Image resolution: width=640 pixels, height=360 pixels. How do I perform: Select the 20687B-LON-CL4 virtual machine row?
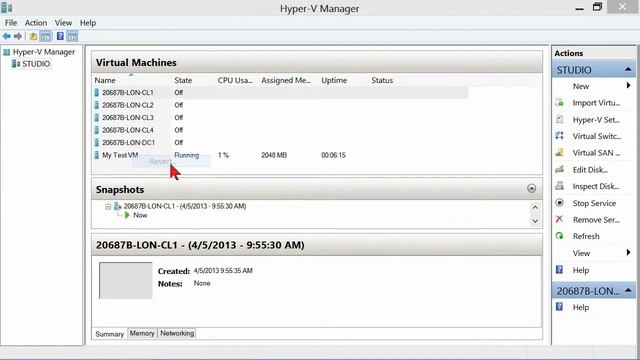(x=280, y=130)
